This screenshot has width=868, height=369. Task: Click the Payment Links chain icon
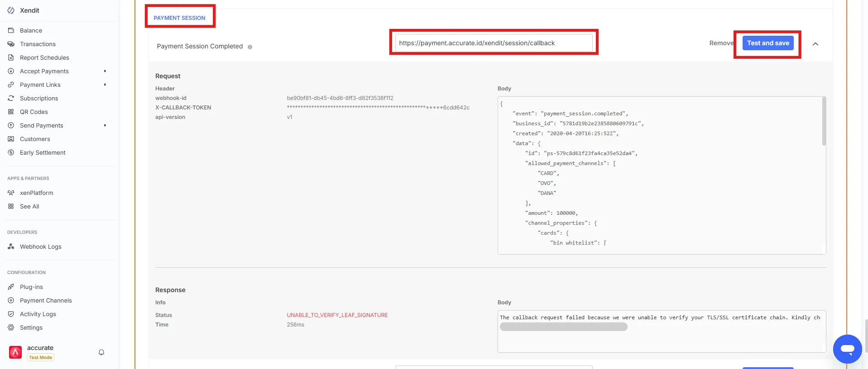[11, 85]
